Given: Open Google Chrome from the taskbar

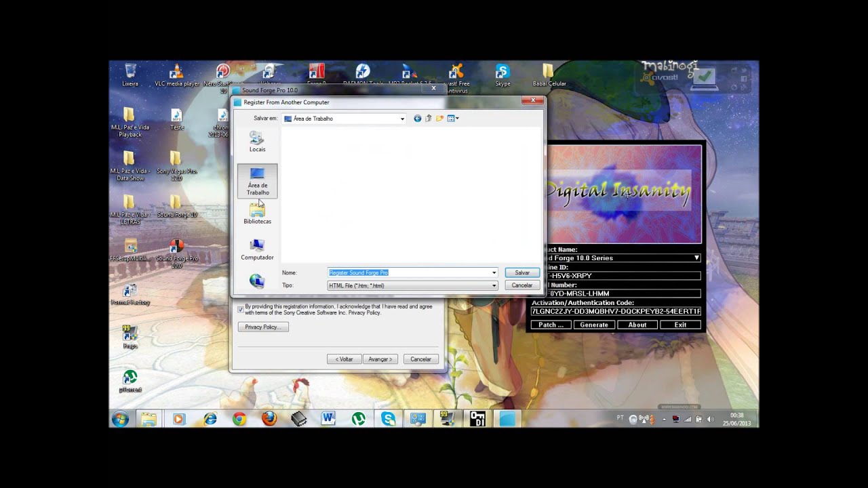Looking at the screenshot, I should pos(239,419).
